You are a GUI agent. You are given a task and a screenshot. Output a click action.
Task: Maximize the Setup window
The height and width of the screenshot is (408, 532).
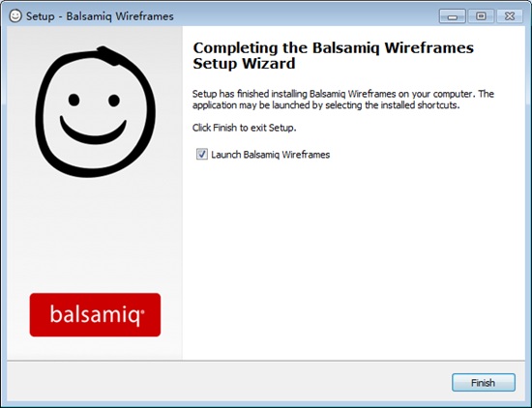pyautogui.click(x=481, y=16)
